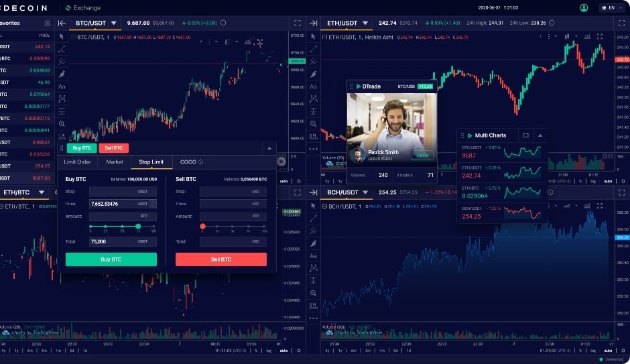Toggle the Multi Charts layout square icon
The height and width of the screenshot is (364, 630).
point(525,135)
